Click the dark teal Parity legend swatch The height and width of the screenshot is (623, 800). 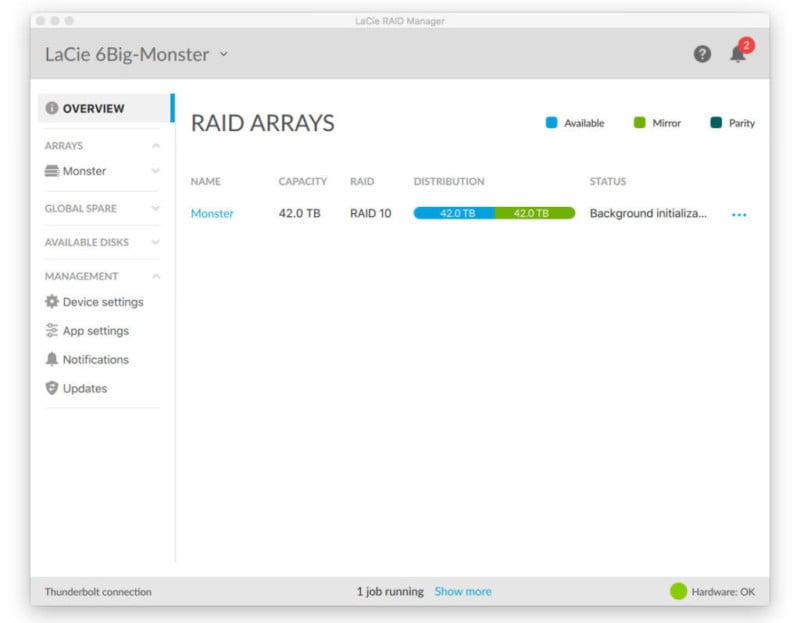point(716,122)
